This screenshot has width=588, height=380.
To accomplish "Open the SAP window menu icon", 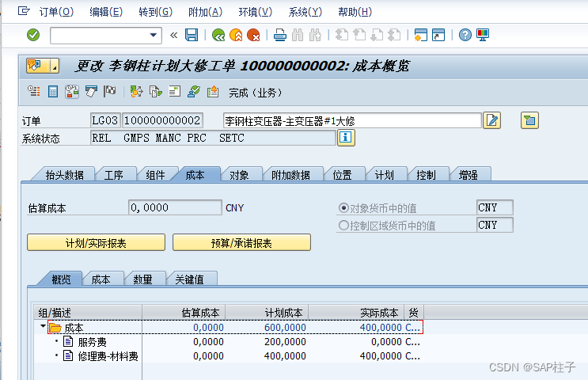I will (x=24, y=11).
